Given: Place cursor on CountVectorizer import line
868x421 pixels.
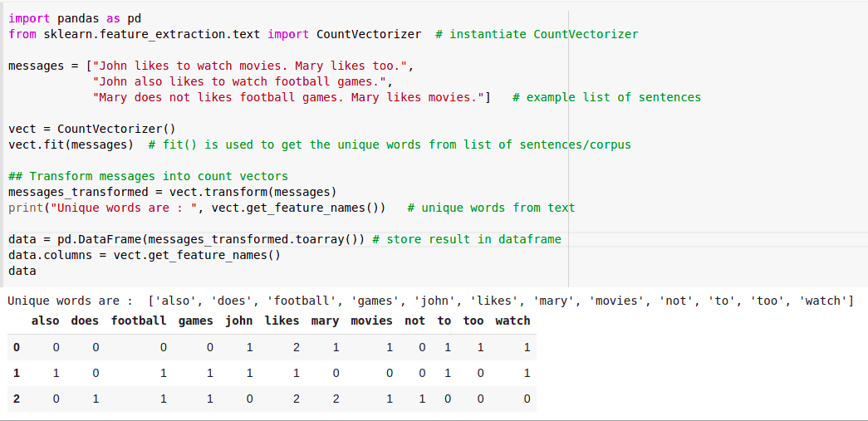Looking at the screenshot, I should 323,34.
